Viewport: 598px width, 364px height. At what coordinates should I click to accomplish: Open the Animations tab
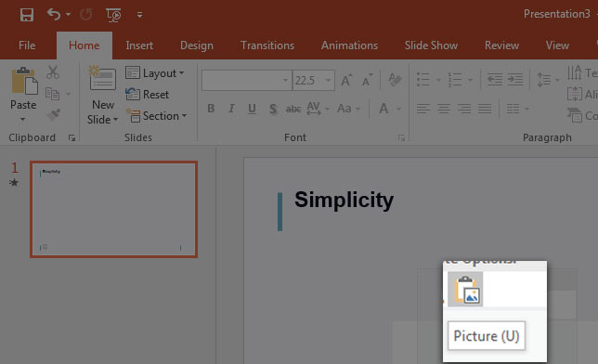click(349, 45)
